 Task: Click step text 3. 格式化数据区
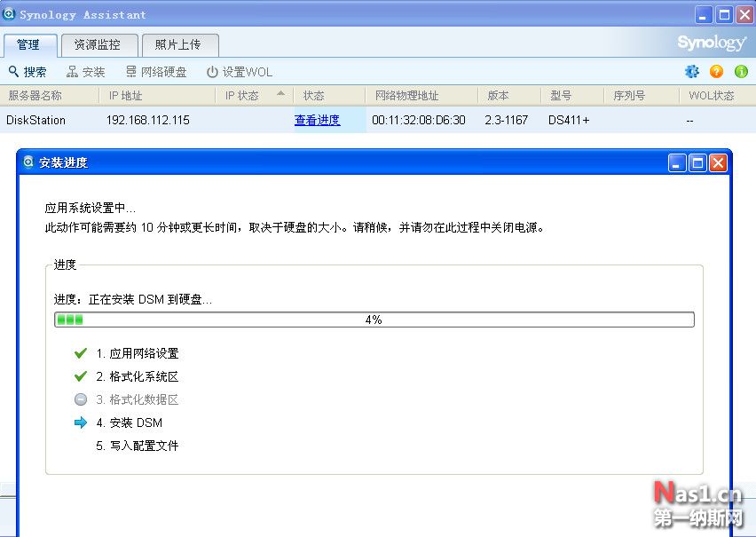(138, 400)
